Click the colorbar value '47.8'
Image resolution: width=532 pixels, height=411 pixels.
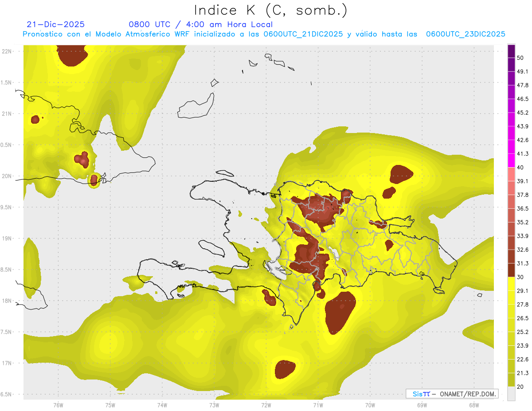(522, 85)
